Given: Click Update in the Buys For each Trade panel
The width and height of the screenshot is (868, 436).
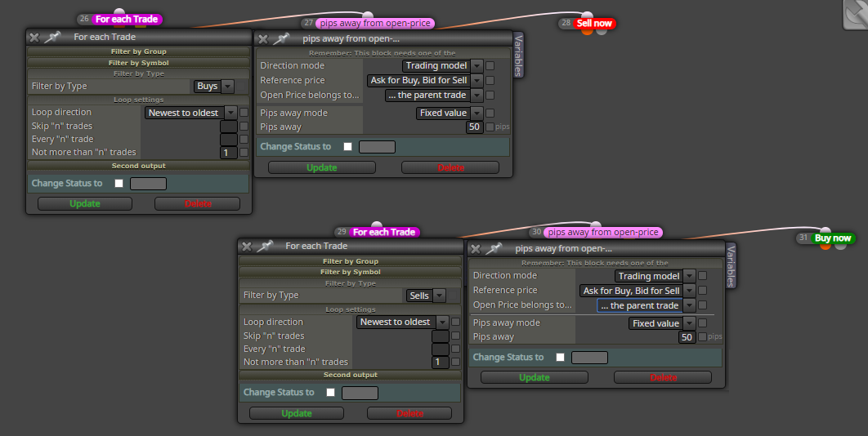Looking at the screenshot, I should tap(85, 203).
